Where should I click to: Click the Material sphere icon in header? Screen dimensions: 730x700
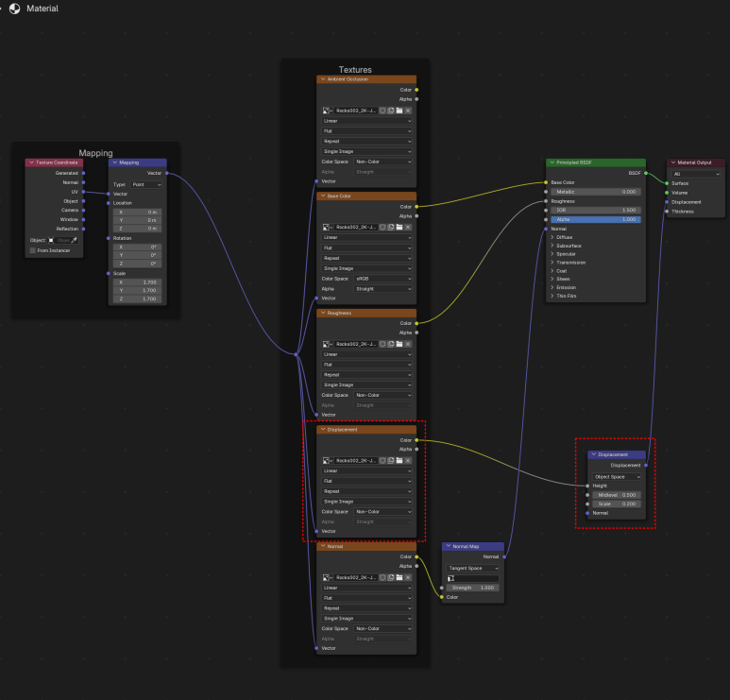[x=14, y=9]
